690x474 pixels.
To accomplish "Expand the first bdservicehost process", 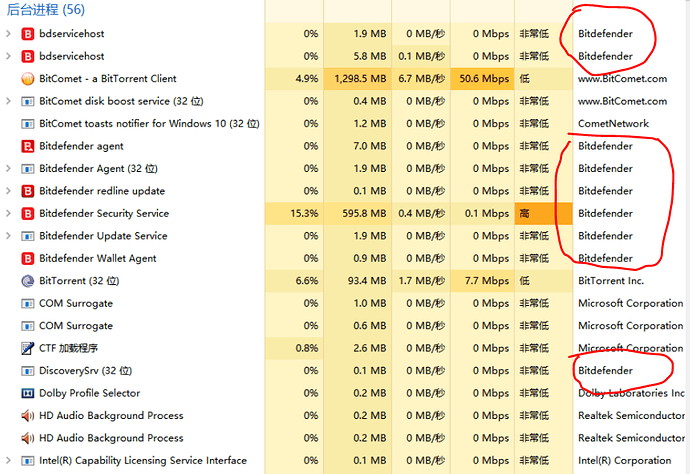I will [x=8, y=33].
